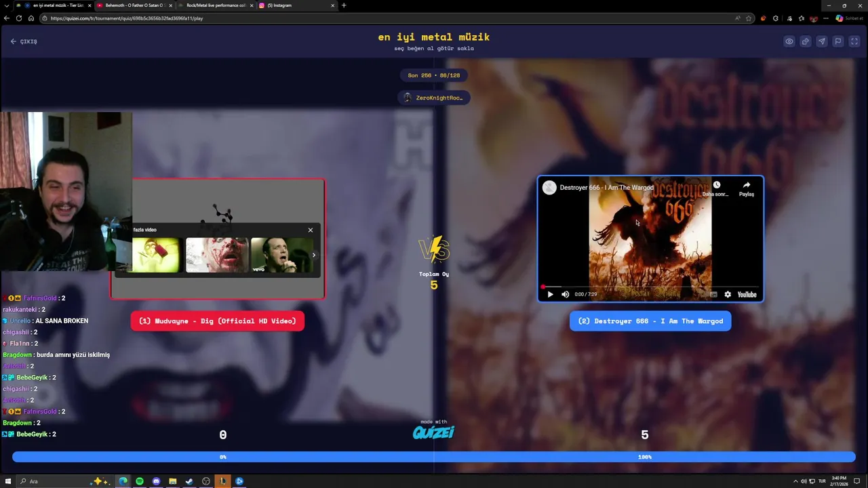The width and height of the screenshot is (868, 488).
Task: Select the bloody face suggested video thumbnail
Action: point(217,255)
